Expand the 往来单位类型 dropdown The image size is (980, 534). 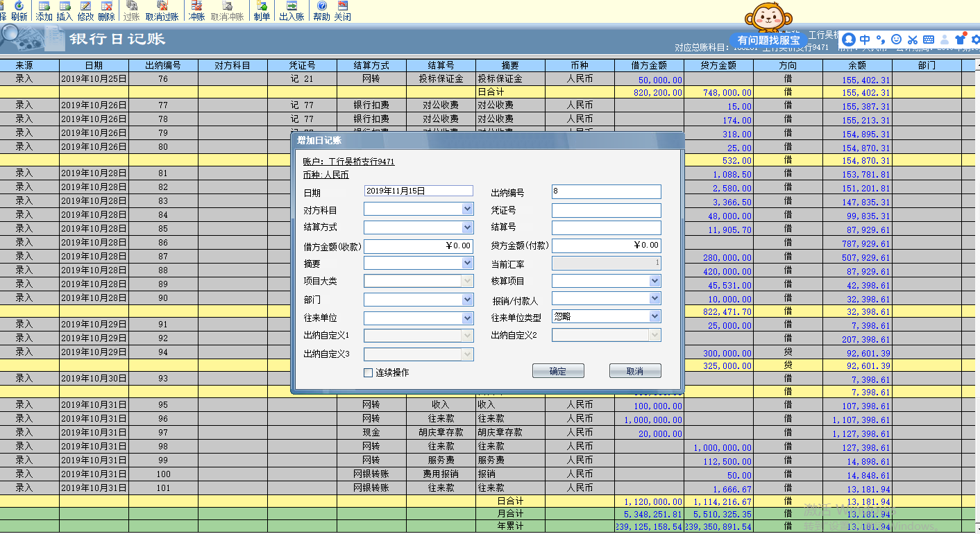coord(654,316)
